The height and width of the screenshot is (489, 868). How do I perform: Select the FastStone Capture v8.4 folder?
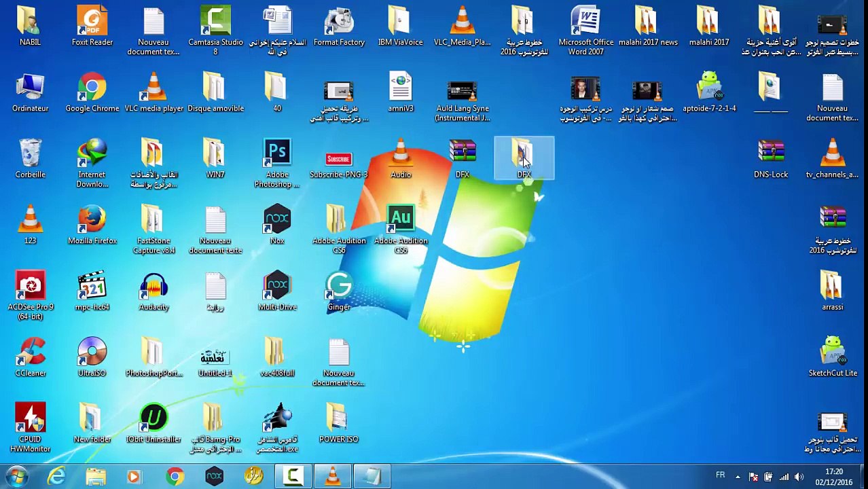click(x=154, y=229)
